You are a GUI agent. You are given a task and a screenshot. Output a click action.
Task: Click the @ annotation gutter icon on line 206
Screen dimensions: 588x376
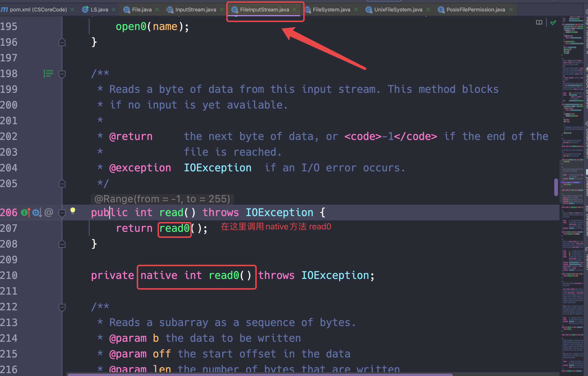click(49, 213)
